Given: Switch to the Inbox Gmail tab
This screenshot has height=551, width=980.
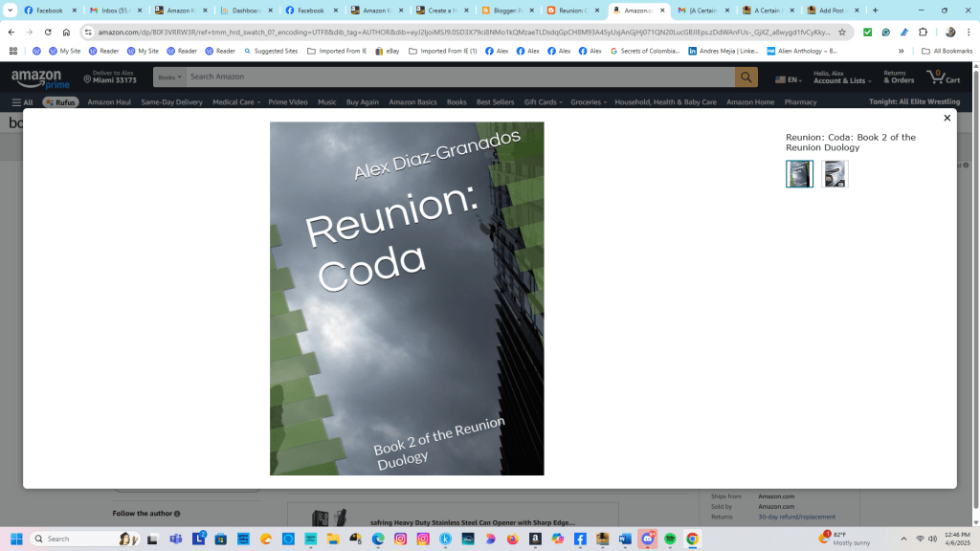Looking at the screenshot, I should pos(115,11).
